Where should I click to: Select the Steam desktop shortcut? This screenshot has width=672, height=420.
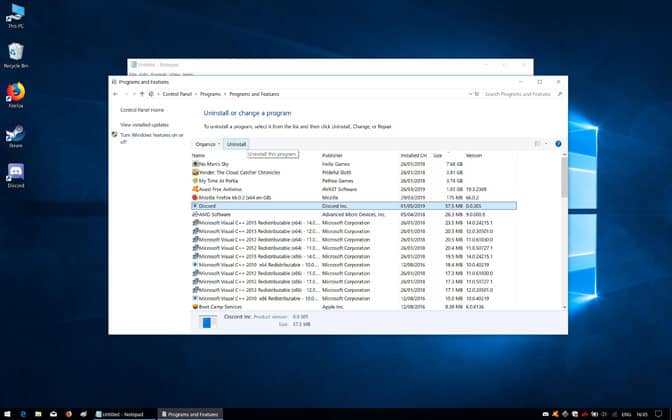tap(16, 135)
